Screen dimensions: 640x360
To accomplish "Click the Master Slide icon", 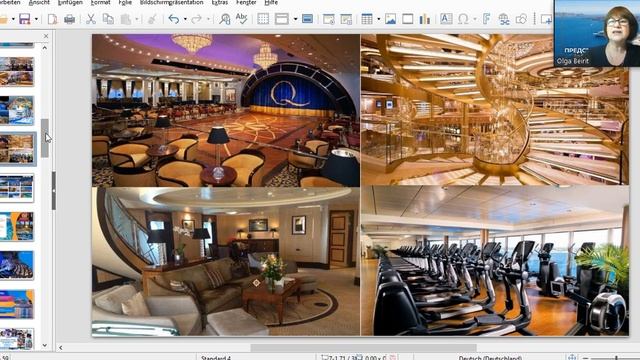I will pos(307,19).
